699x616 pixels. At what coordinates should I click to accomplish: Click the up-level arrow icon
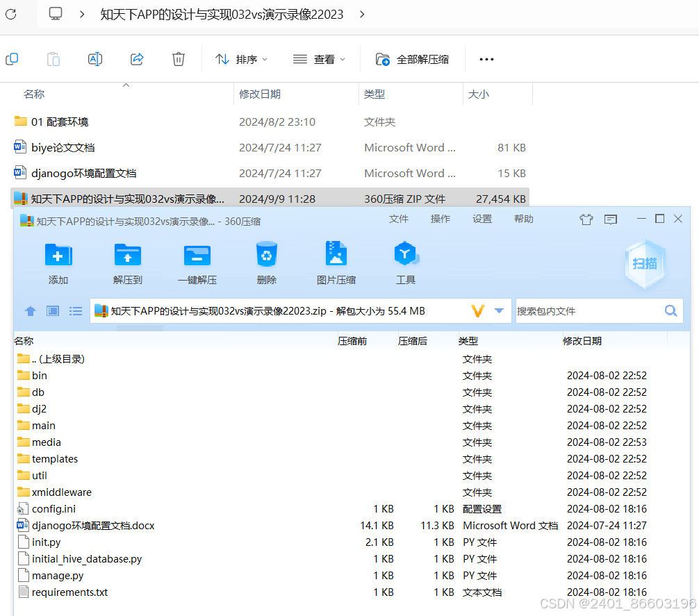(x=31, y=310)
